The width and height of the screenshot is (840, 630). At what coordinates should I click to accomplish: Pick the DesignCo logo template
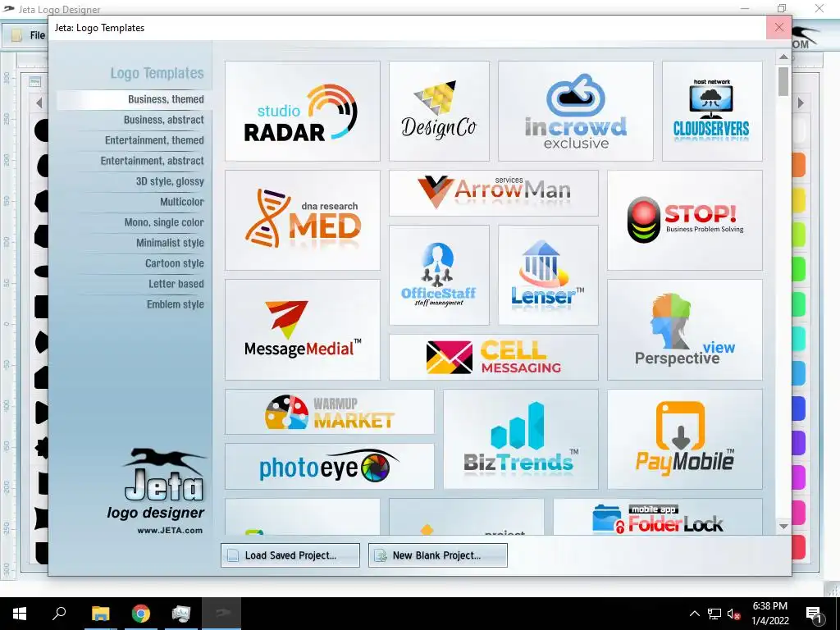(440, 111)
